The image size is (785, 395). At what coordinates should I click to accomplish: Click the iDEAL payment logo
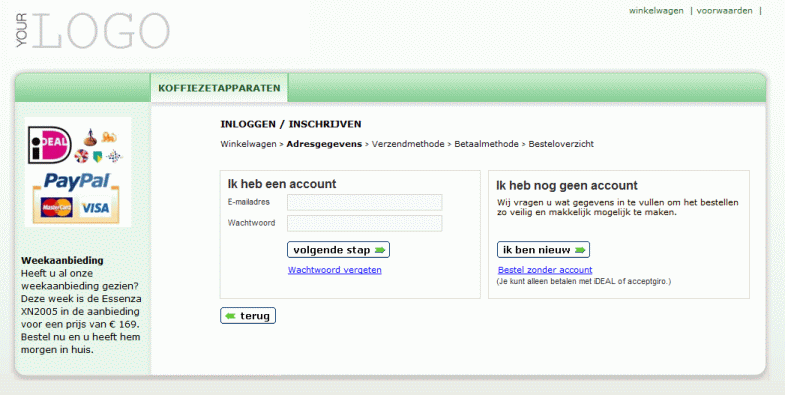pyautogui.click(x=50, y=145)
